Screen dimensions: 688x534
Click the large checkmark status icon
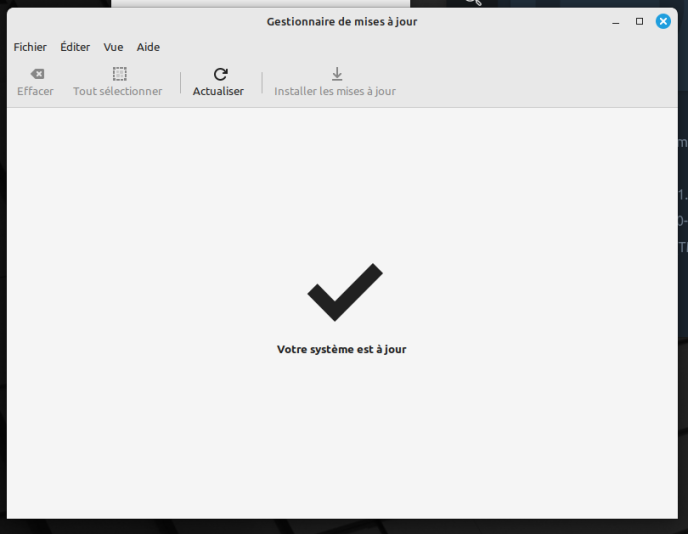point(344,292)
